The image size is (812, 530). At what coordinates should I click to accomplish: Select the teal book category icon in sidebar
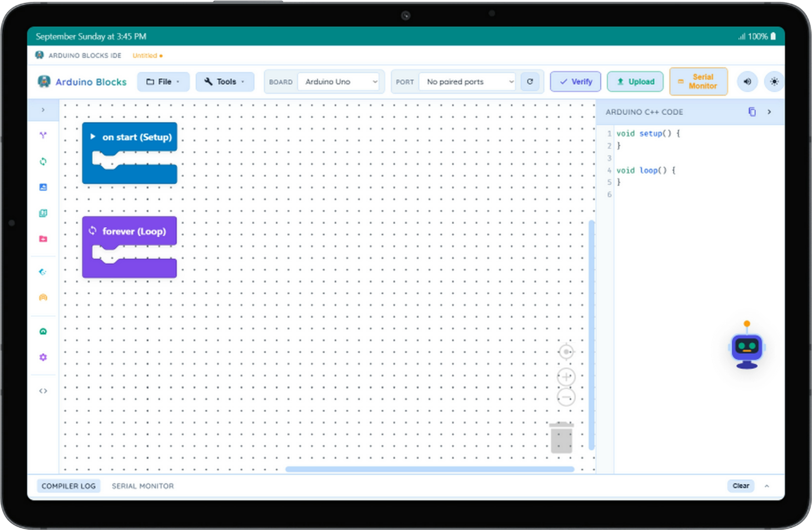[x=43, y=213]
